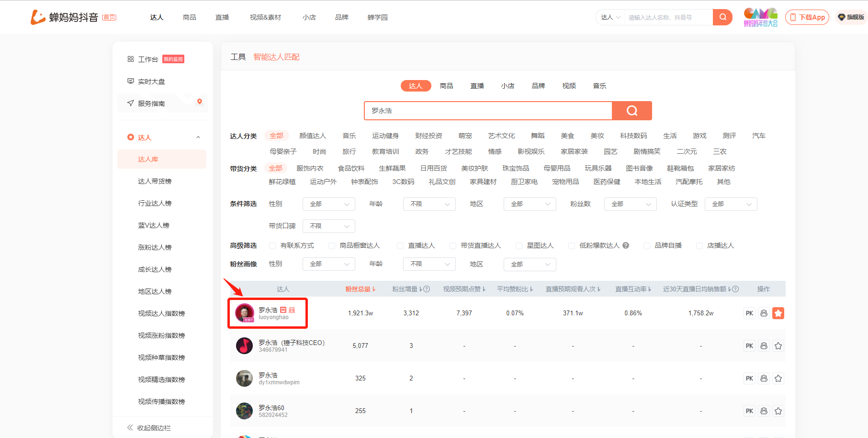Click help icon beside 粉丝增量 column header

[427, 289]
